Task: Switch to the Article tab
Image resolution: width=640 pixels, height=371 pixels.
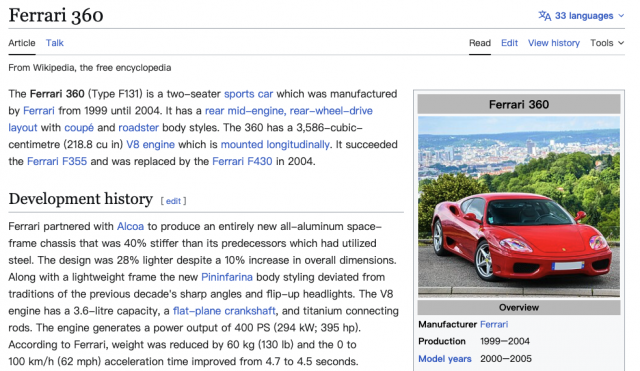Action: (22, 43)
